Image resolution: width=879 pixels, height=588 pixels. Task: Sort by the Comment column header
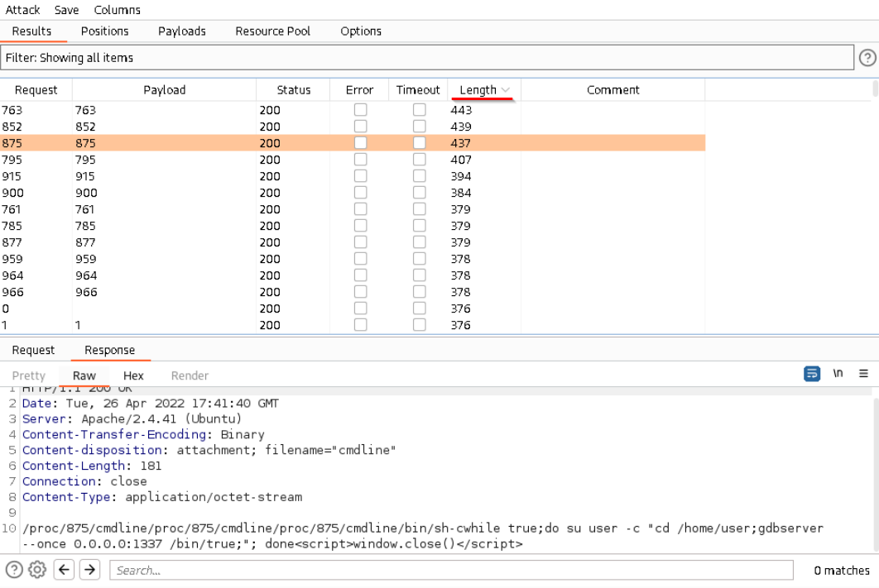pyautogui.click(x=612, y=90)
